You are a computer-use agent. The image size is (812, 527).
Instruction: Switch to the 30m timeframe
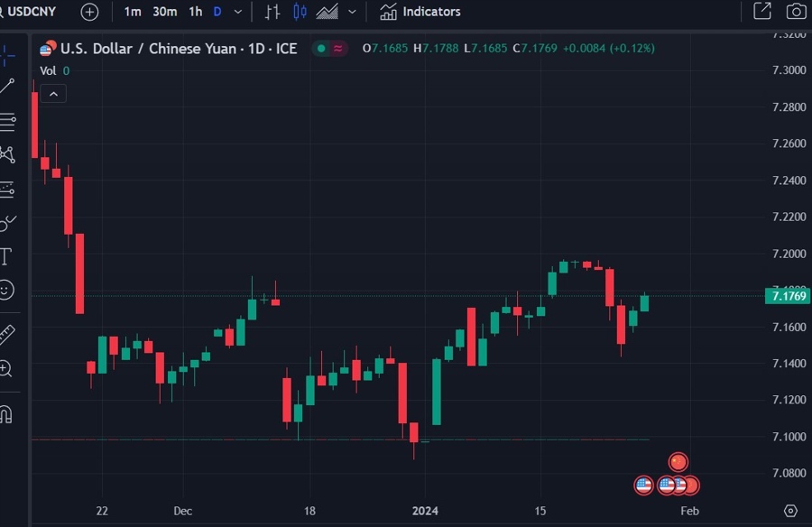click(x=165, y=12)
